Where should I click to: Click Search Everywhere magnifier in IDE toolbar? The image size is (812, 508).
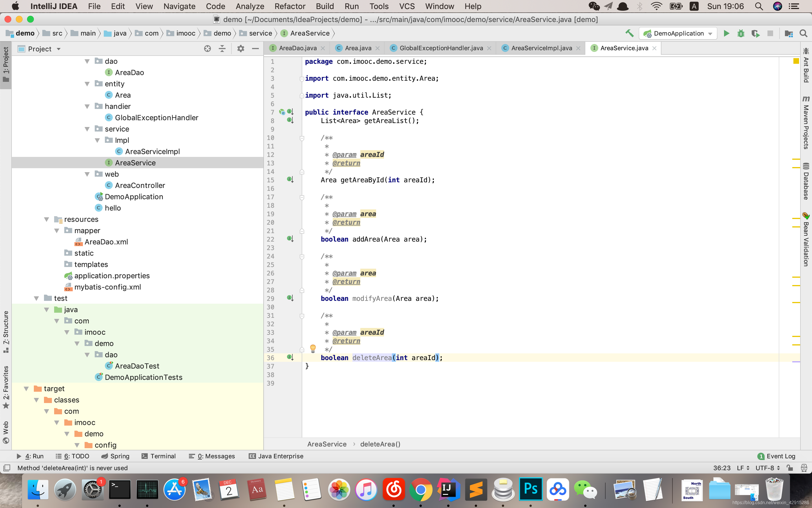click(x=803, y=33)
